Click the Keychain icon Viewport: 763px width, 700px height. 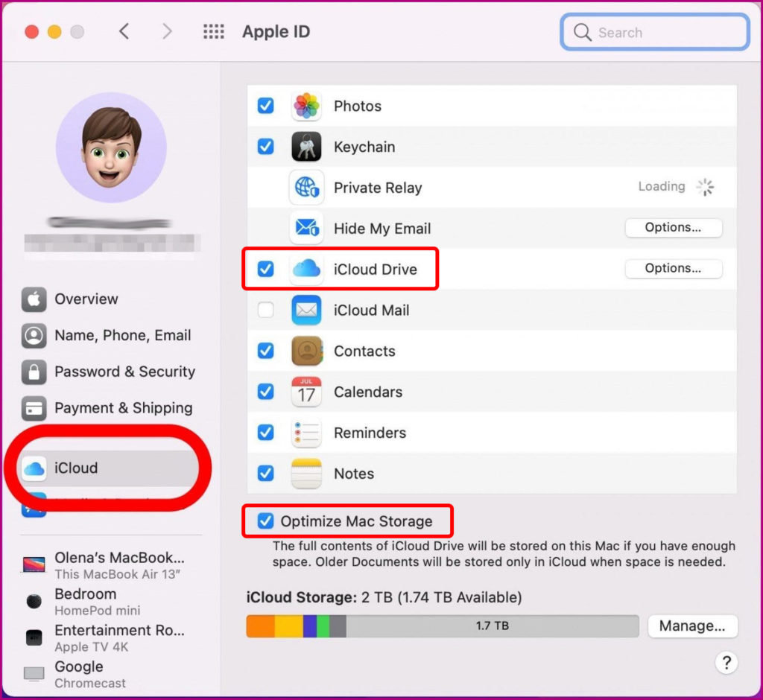click(306, 147)
